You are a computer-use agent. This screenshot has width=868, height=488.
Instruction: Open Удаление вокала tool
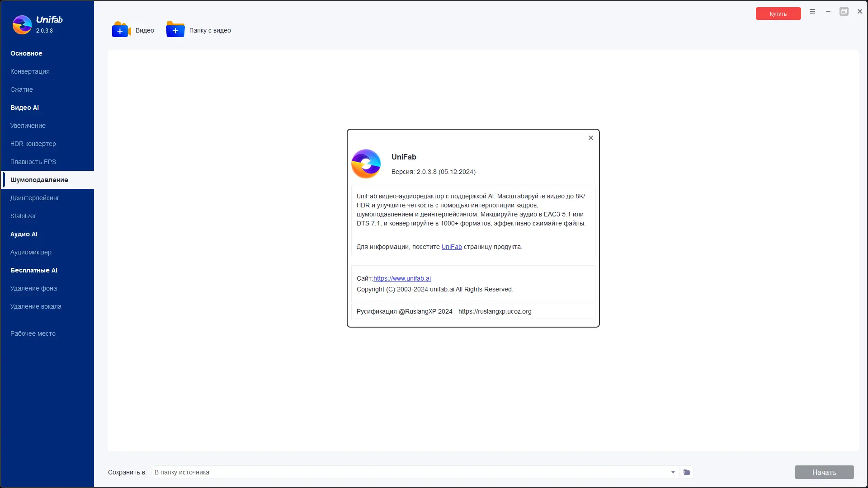(x=36, y=306)
